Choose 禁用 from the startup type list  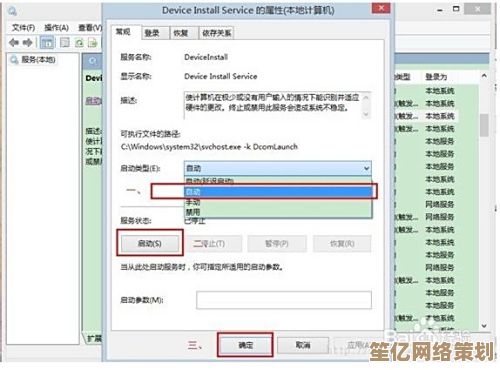278,212
